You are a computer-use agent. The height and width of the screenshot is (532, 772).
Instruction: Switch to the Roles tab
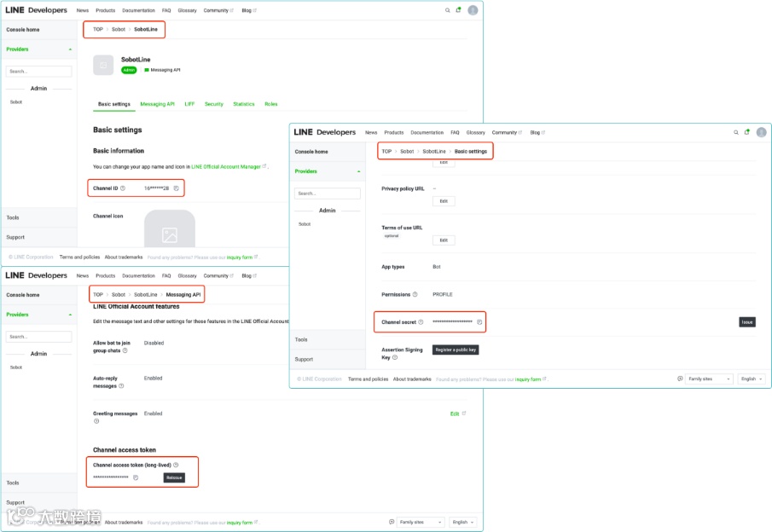pyautogui.click(x=270, y=104)
